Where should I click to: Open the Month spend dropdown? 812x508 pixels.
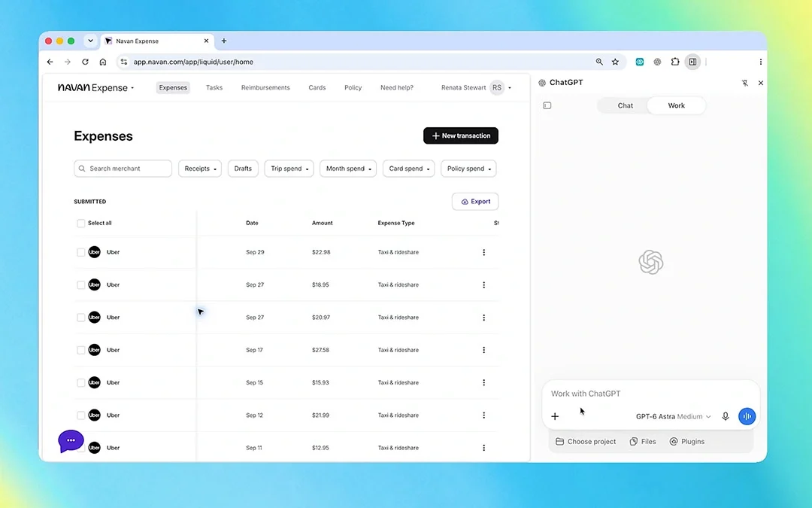[348, 169]
